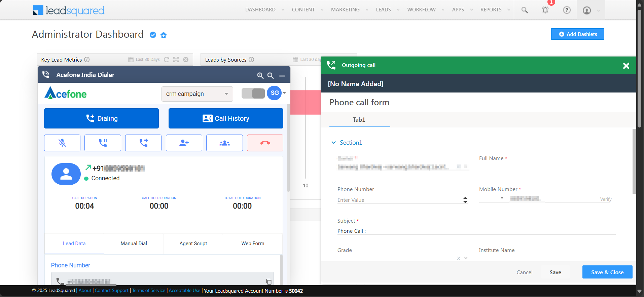Open Terms of Service footer link
The image size is (644, 297).
click(x=149, y=291)
